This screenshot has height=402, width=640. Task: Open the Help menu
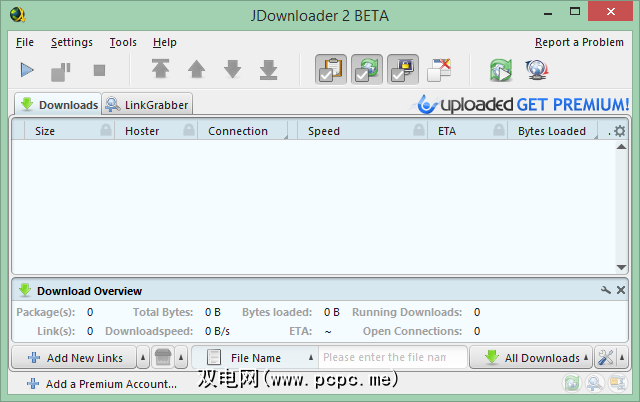(x=164, y=42)
